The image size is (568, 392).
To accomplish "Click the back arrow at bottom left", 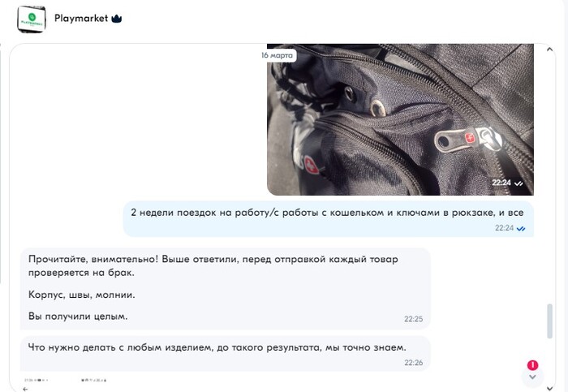I will pos(25,389).
